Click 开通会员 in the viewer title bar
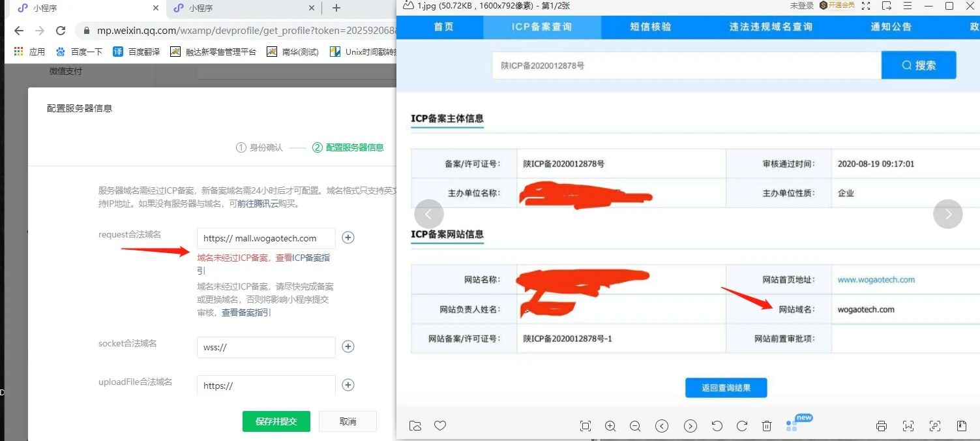This screenshot has width=980, height=441. (837, 6)
